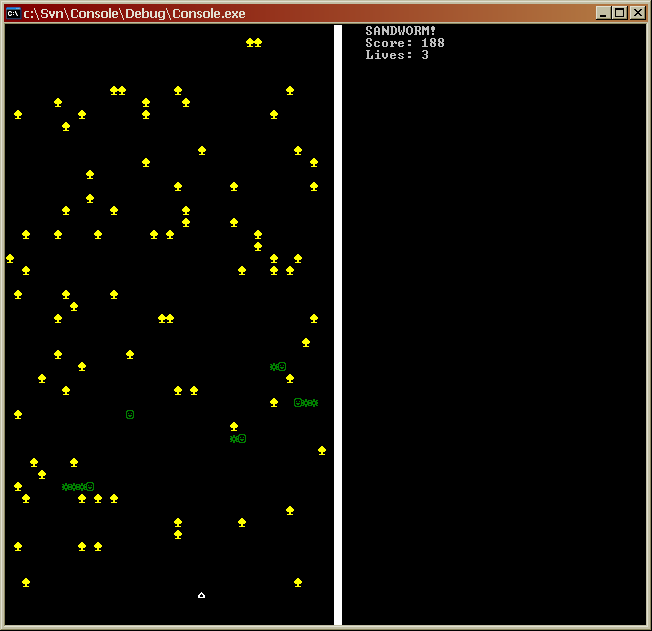This screenshot has width=652, height=631.
Task: Click the lone green smiley worm head
Action: [x=130, y=414]
